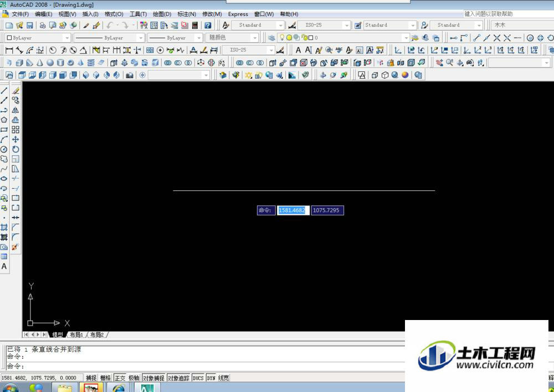The height and width of the screenshot is (392, 554).
Task: Toggle 对象捕捉 object snap
Action: point(153,378)
